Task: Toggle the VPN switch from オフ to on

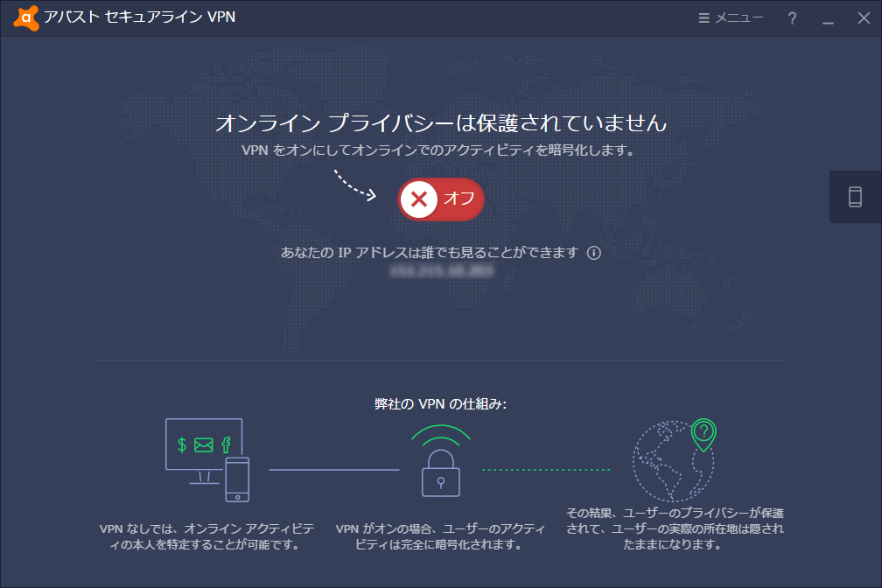Action: click(441, 199)
